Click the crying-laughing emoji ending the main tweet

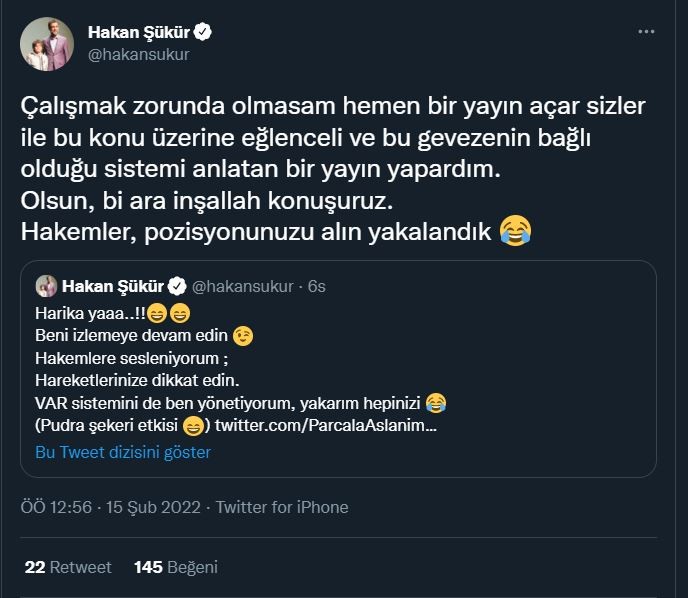513,233
